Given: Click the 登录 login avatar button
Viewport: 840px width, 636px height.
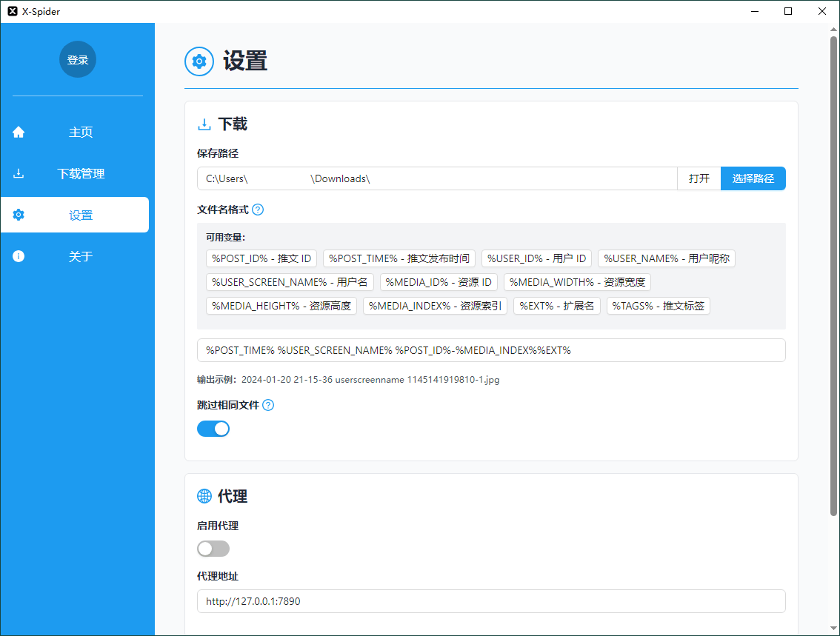Looking at the screenshot, I should pos(77,59).
